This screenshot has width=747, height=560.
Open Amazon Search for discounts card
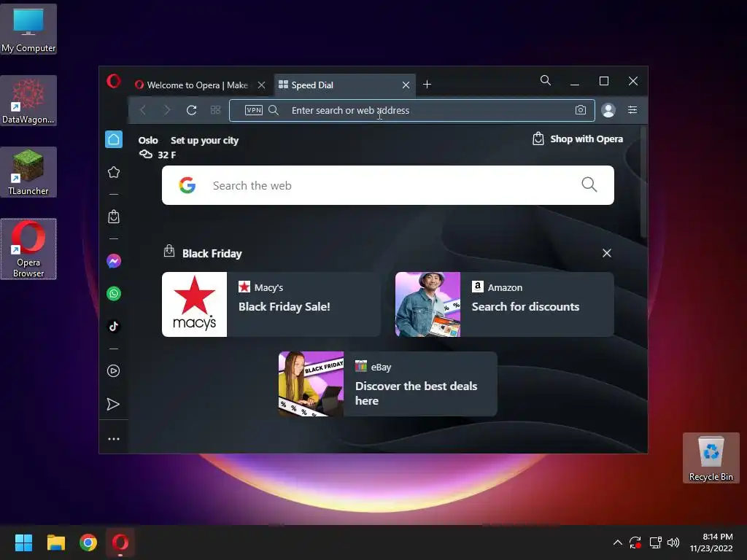tap(505, 304)
